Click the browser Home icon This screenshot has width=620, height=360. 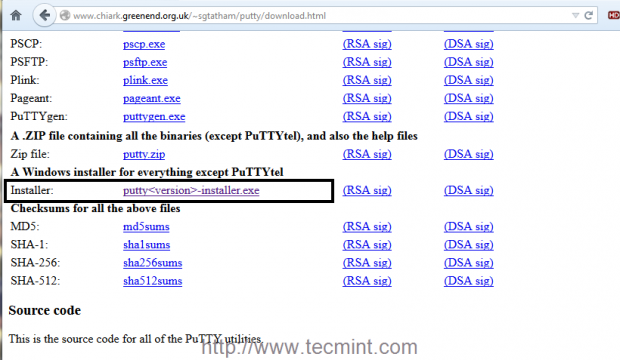coord(16,15)
